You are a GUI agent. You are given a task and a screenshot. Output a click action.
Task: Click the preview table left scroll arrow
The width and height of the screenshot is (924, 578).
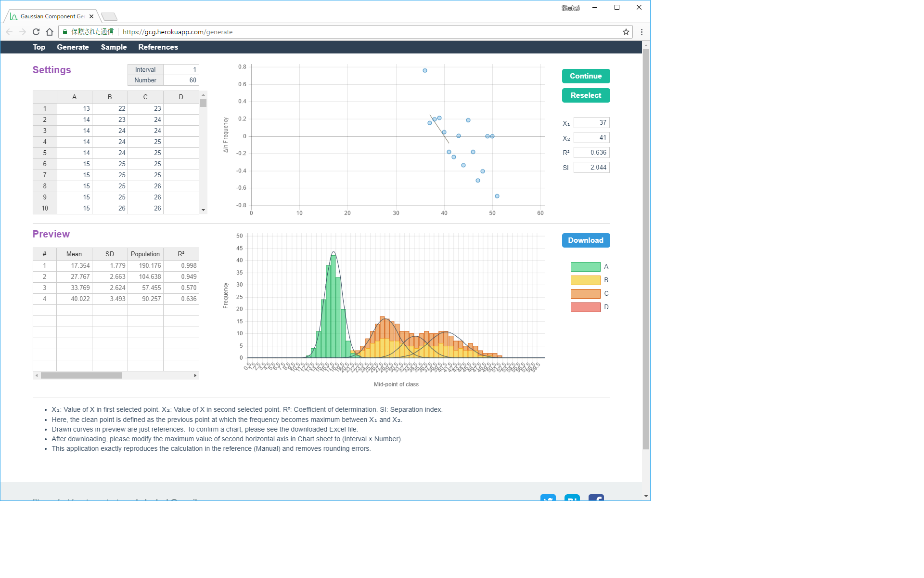coord(37,375)
